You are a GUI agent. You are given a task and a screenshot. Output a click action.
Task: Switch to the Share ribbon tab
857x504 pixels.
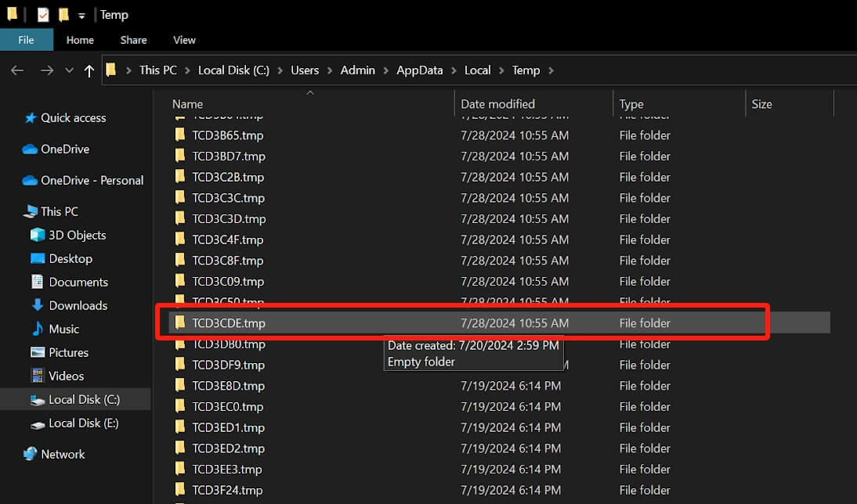point(133,40)
